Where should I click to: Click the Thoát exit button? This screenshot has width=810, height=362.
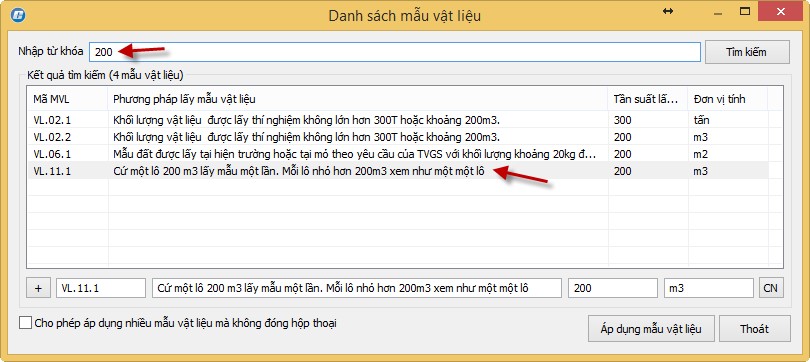(x=754, y=329)
